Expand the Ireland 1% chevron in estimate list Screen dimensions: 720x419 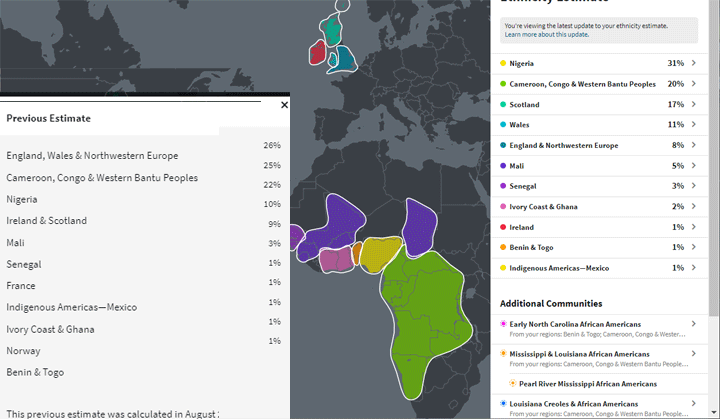[x=693, y=227]
